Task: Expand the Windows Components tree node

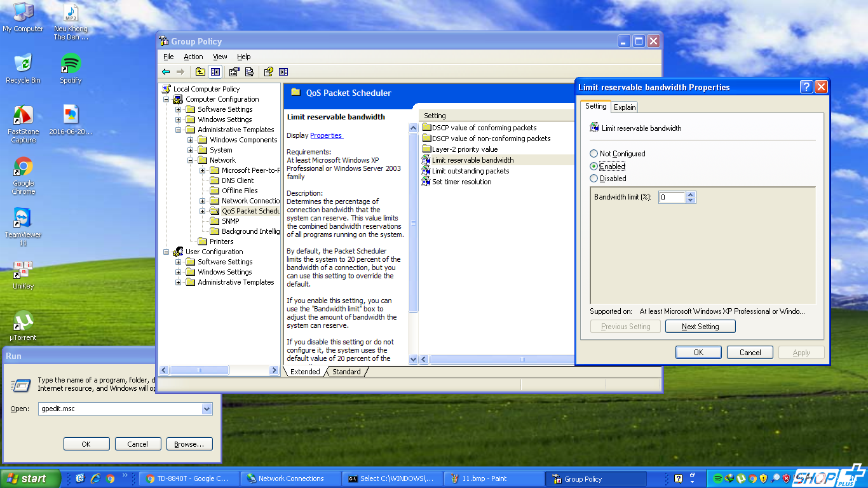Action: 190,140
